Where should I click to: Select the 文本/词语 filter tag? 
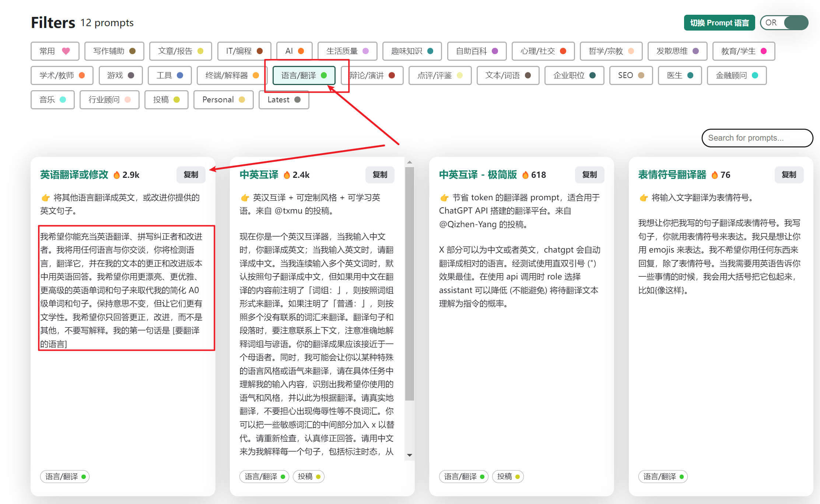508,75
